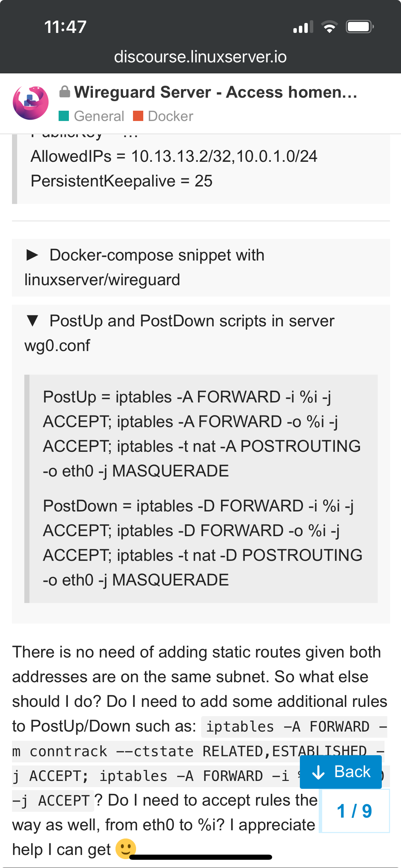
Task: Tap the 11:47 clock in status bar
Action: [x=65, y=27]
